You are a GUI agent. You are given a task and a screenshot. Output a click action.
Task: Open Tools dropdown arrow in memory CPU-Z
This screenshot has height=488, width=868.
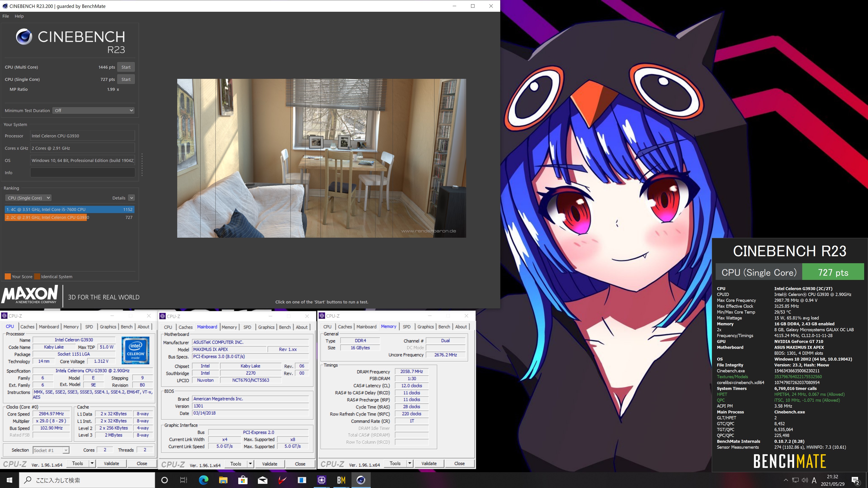[x=410, y=463]
